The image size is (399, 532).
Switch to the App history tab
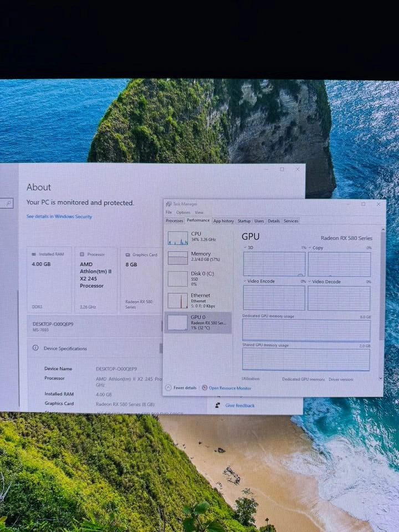click(223, 221)
